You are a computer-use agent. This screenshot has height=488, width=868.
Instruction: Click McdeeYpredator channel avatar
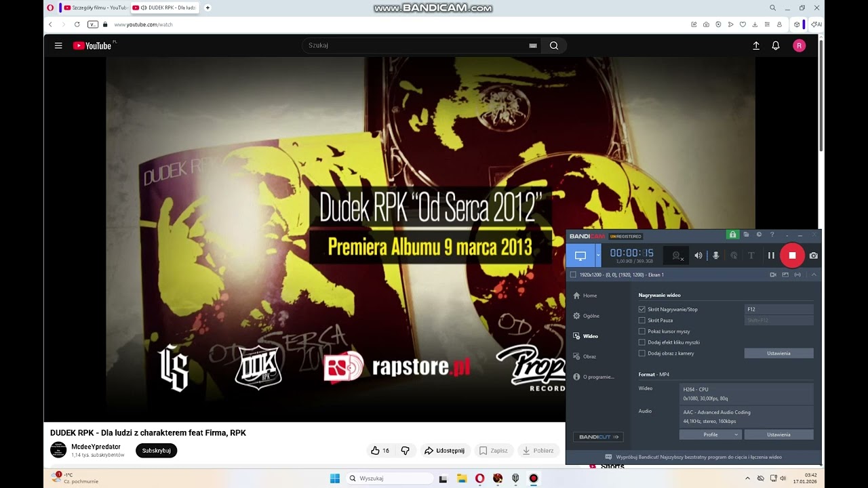tap(58, 449)
